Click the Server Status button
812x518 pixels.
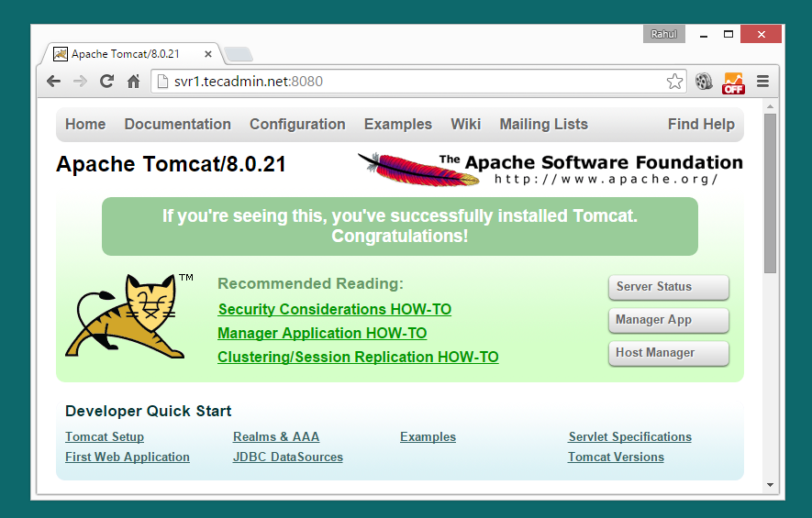tap(668, 287)
